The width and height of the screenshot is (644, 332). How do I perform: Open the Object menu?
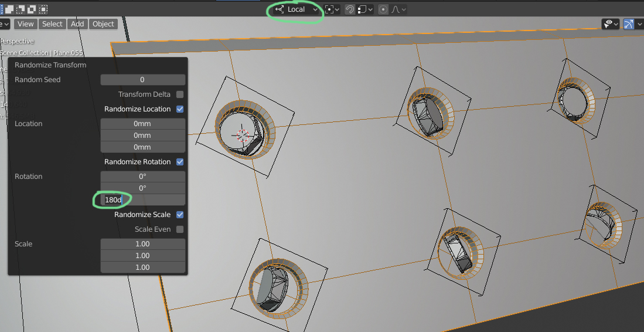(103, 24)
